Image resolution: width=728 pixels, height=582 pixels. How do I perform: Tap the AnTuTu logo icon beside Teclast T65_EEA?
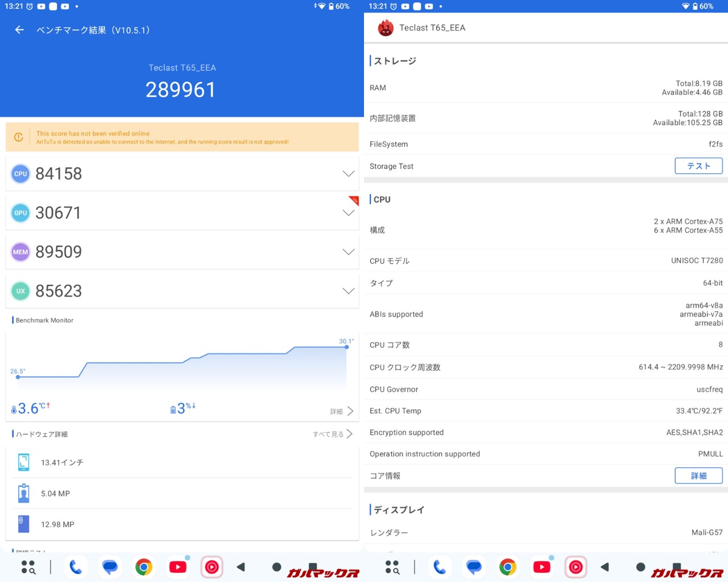386,28
